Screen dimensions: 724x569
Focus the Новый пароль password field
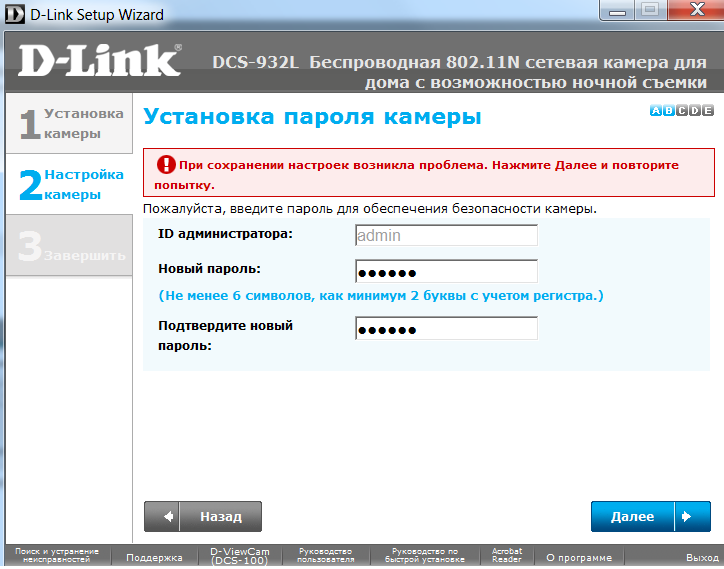(446, 272)
